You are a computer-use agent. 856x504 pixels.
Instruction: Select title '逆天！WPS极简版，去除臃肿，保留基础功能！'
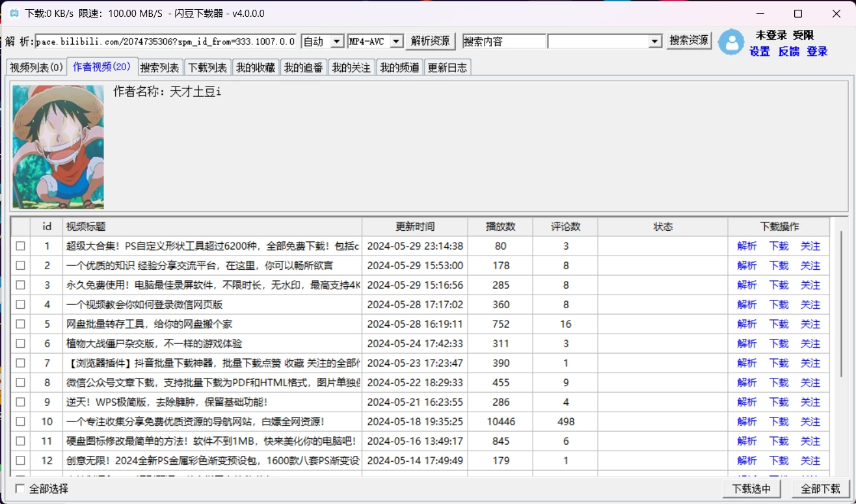(167, 402)
